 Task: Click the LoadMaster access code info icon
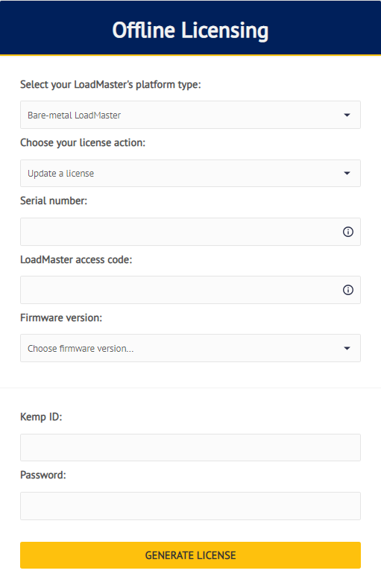(348, 290)
